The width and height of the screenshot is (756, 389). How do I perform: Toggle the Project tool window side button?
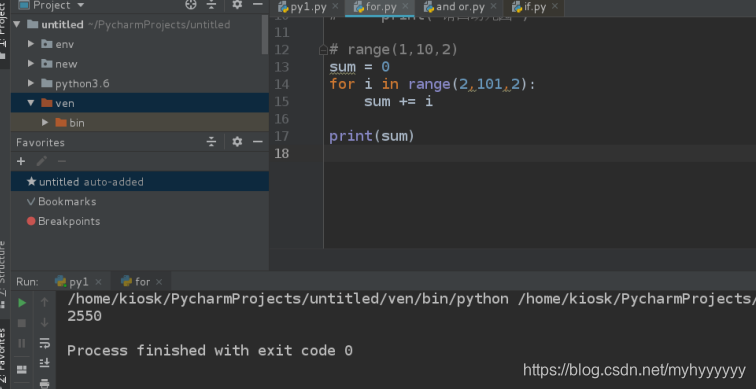(x=4, y=30)
